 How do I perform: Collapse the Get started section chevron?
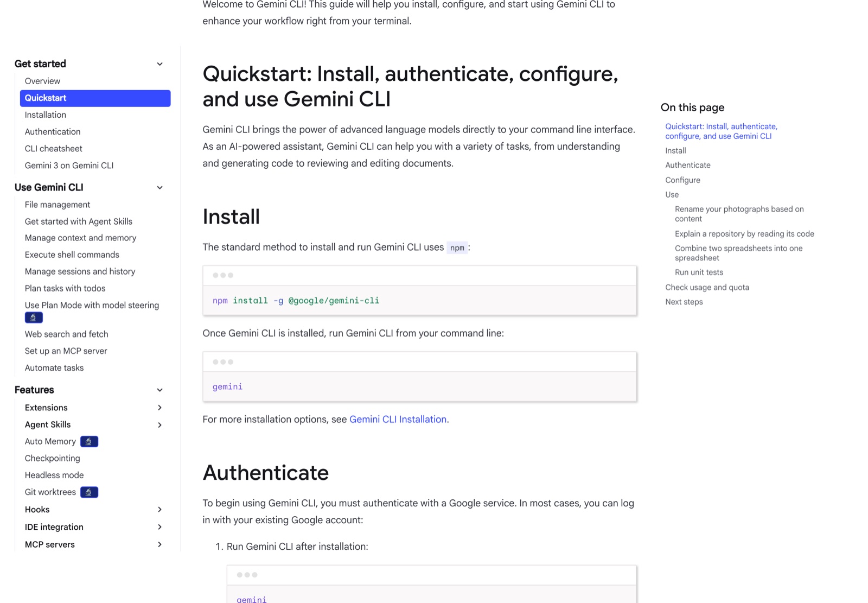click(x=159, y=64)
